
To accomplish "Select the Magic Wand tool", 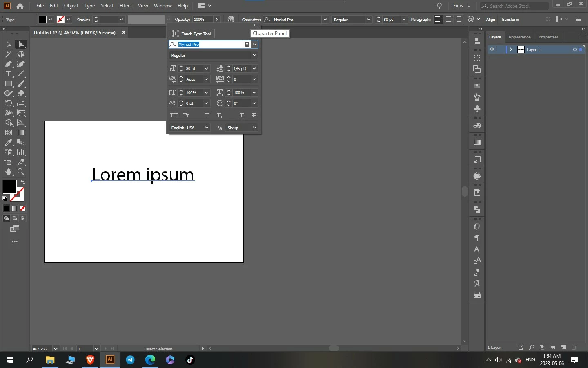I will [x=9, y=54].
